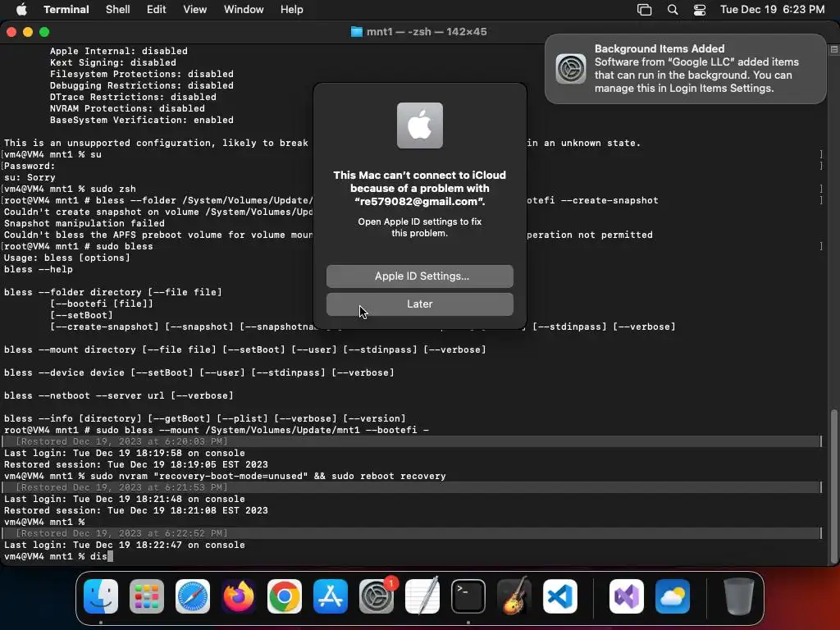Click the 'sudo nvram recovery-boot-mode' command line

(225, 477)
